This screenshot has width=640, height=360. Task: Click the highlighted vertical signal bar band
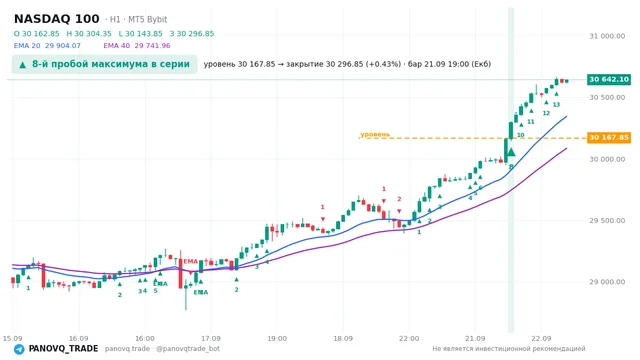(511, 170)
